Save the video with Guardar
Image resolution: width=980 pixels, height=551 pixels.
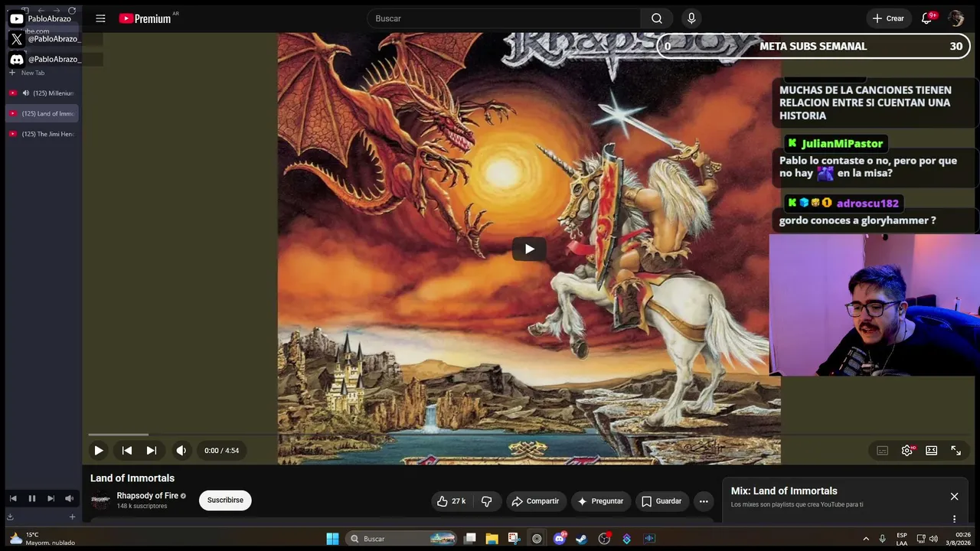(x=661, y=501)
